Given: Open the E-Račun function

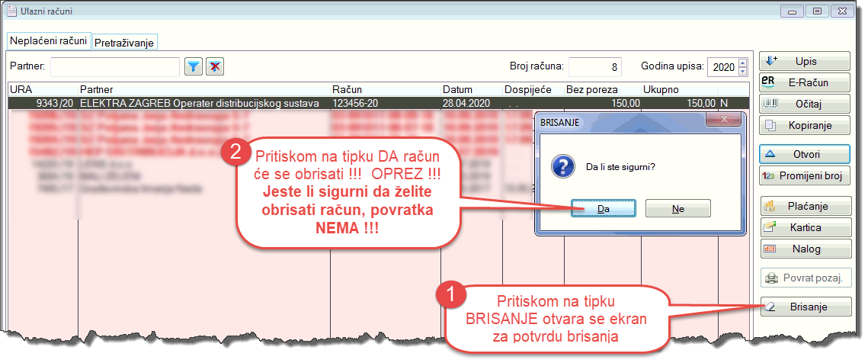Looking at the screenshot, I should (x=805, y=82).
